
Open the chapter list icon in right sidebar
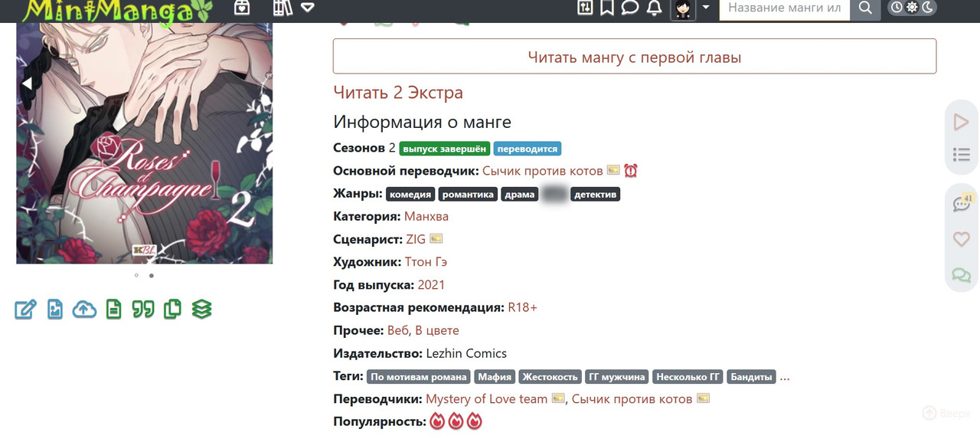coord(961,155)
